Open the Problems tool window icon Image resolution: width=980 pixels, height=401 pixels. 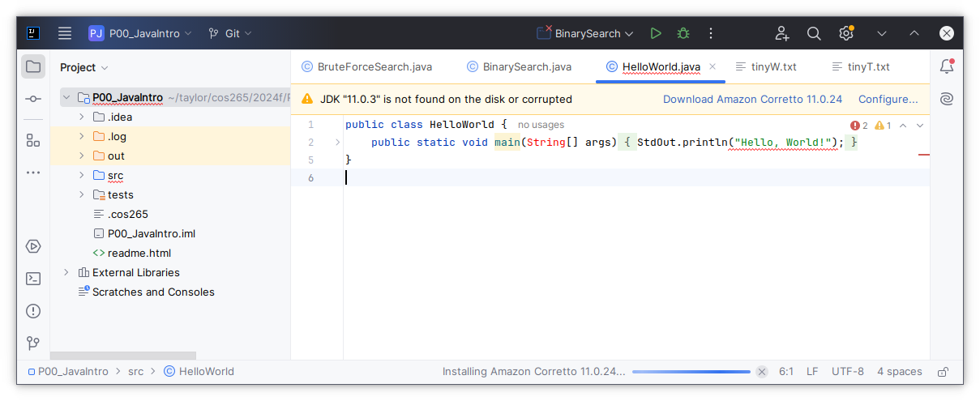coord(33,311)
